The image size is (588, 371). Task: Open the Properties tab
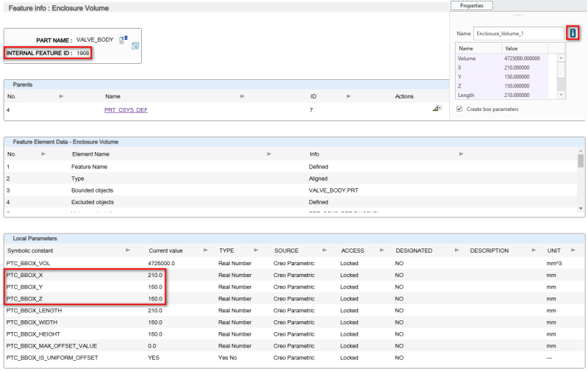pyautogui.click(x=471, y=5)
